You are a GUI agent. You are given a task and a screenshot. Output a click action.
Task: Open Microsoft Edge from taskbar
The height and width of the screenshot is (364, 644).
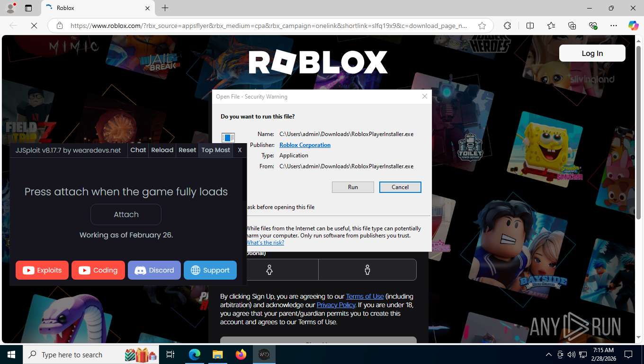[x=195, y=355]
